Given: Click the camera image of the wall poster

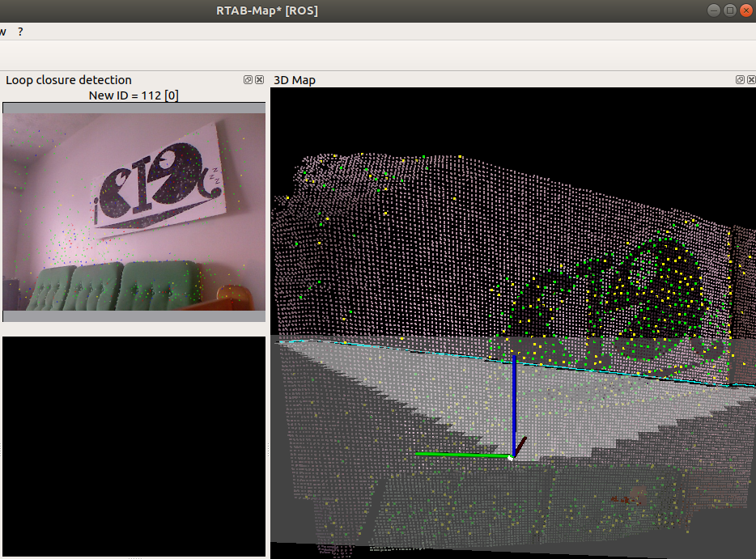Looking at the screenshot, I should coord(158,174).
